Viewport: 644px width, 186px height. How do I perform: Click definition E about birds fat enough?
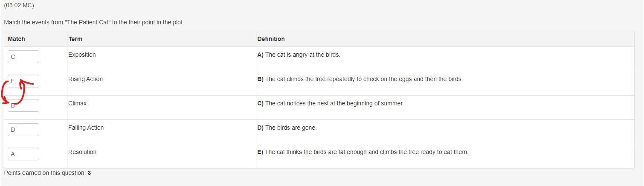363,152
